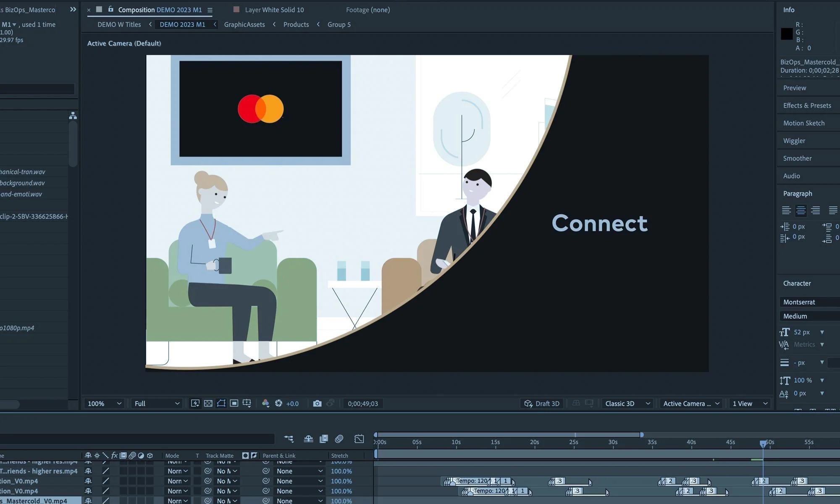The height and width of the screenshot is (504, 840).
Task: Enable Motion Blur for the composition
Action: pyautogui.click(x=339, y=439)
